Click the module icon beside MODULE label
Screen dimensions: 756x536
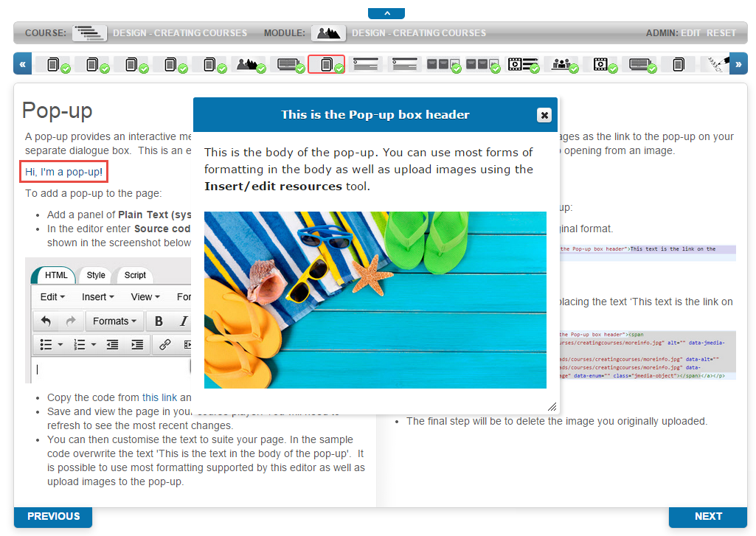click(x=328, y=33)
